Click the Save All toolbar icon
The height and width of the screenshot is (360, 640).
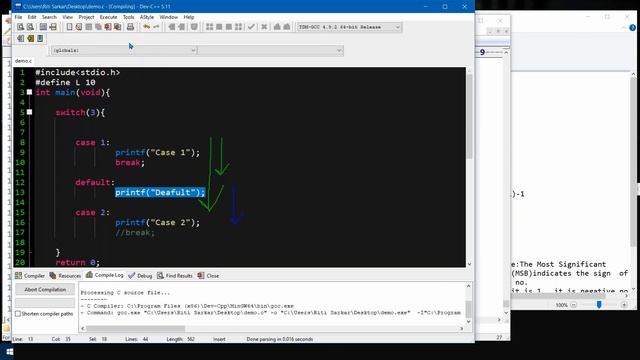(98, 27)
